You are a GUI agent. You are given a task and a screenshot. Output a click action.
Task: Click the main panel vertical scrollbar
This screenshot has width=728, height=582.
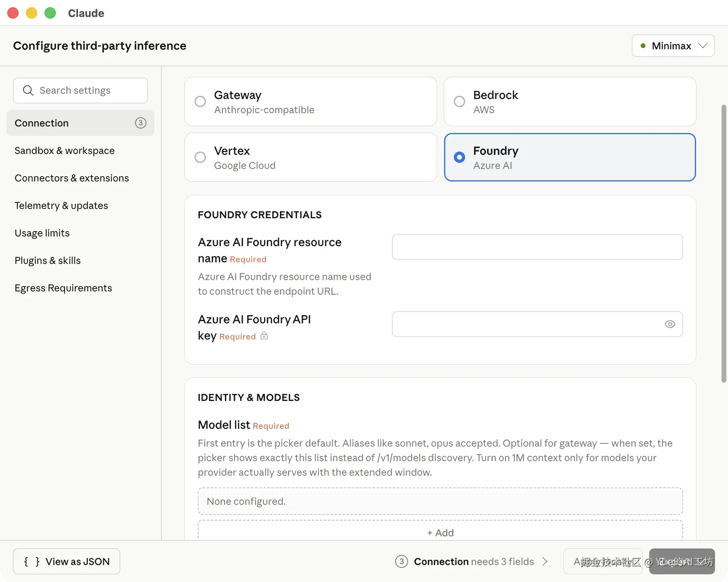coord(724,243)
